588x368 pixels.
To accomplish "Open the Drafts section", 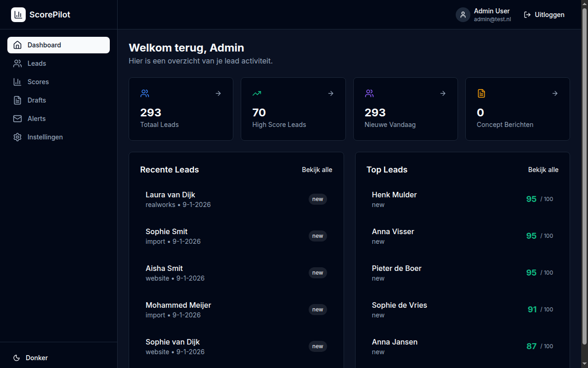I will click(x=59, y=100).
